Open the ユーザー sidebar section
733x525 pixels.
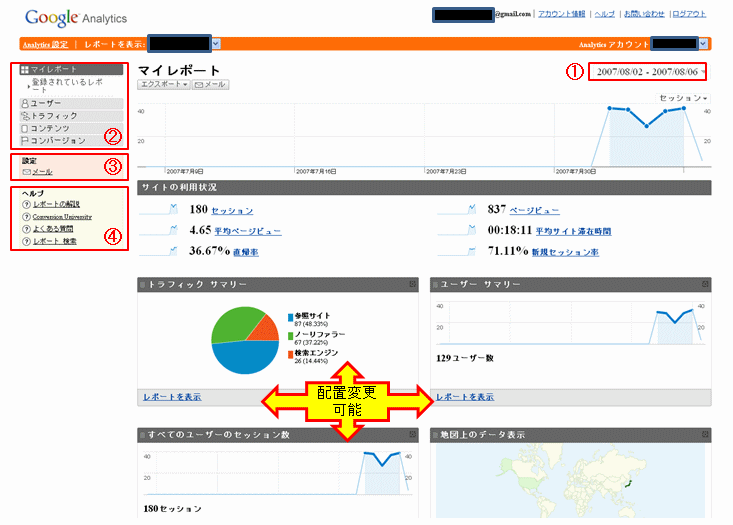[x=71, y=103]
